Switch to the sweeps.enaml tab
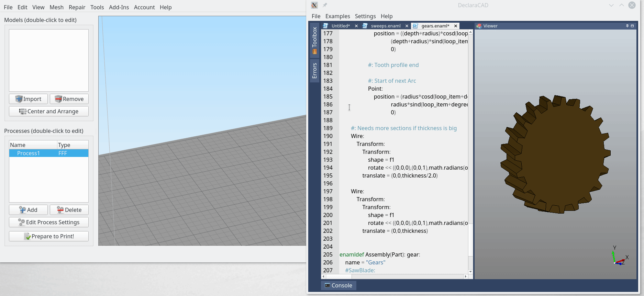This screenshot has height=296, width=644. click(386, 26)
